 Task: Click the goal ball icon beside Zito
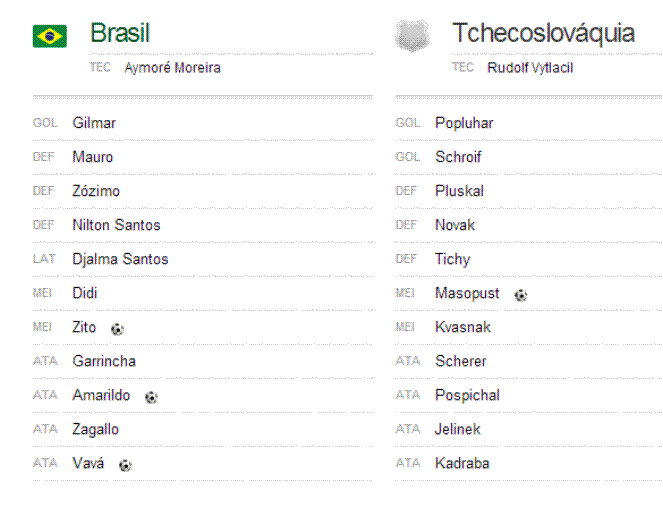(117, 329)
